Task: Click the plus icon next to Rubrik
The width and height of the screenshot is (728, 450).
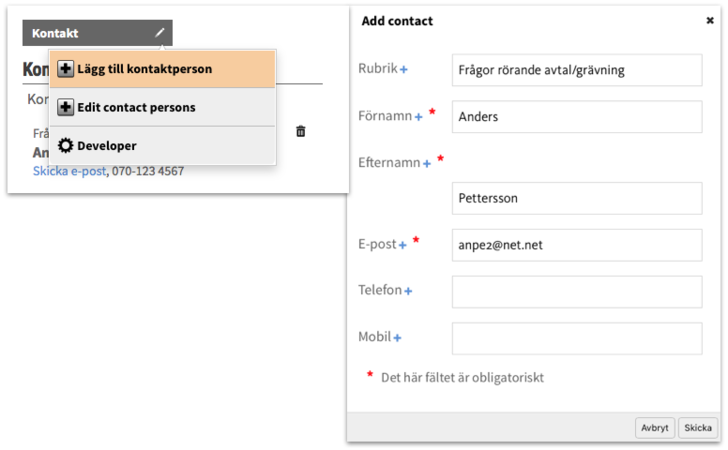Action: (x=404, y=70)
